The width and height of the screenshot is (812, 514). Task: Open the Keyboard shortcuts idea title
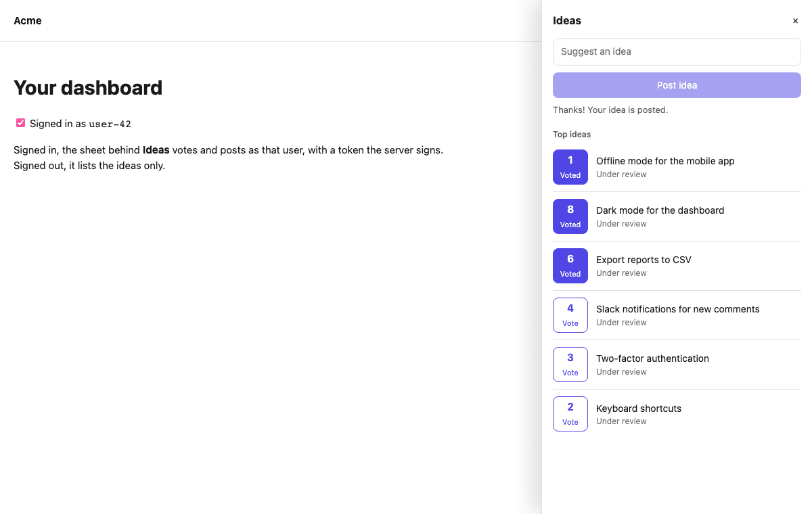(639, 408)
